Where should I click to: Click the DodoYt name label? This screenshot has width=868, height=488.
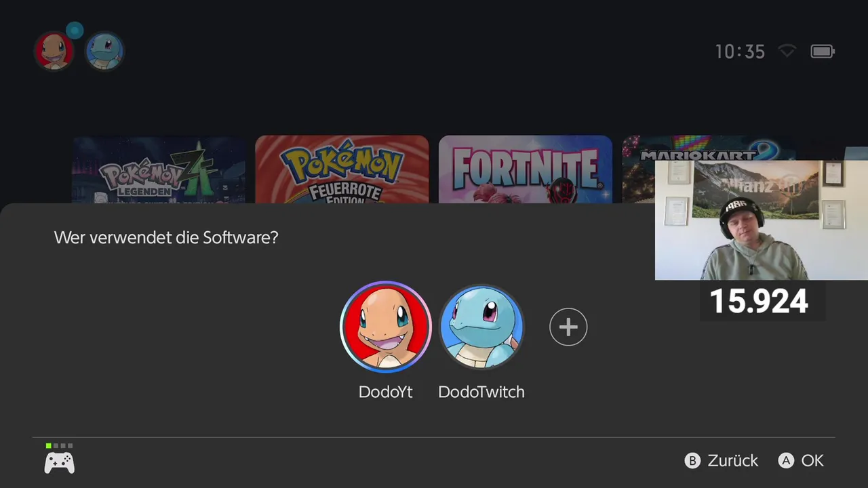click(x=385, y=392)
